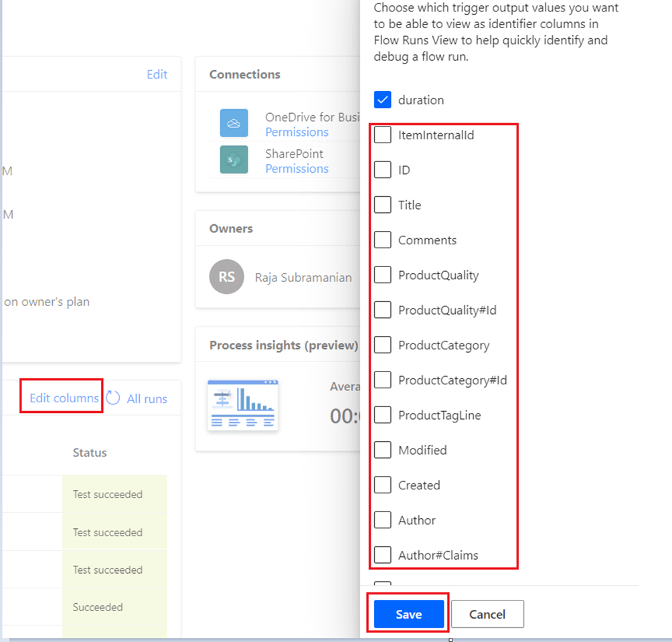This screenshot has height=642, width=672.
Task: Open the Edit columns link
Action: 64,398
